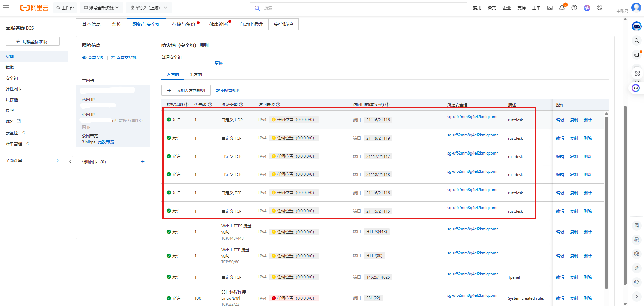644x306 pixels.
Task: Open the notifications bell
Action: pos(562,8)
